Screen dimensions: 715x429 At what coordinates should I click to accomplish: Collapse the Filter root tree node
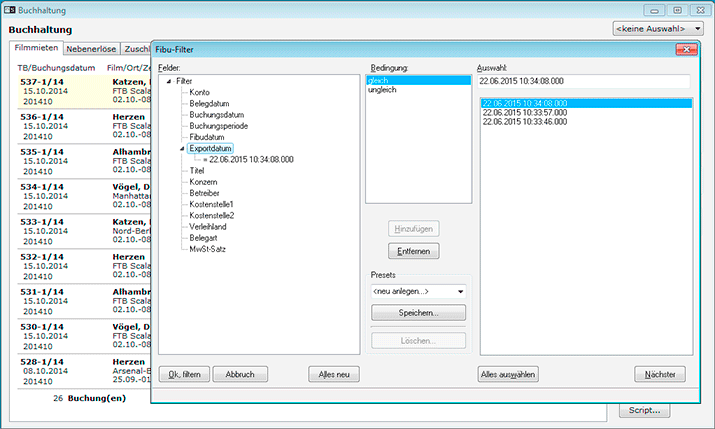(x=168, y=81)
